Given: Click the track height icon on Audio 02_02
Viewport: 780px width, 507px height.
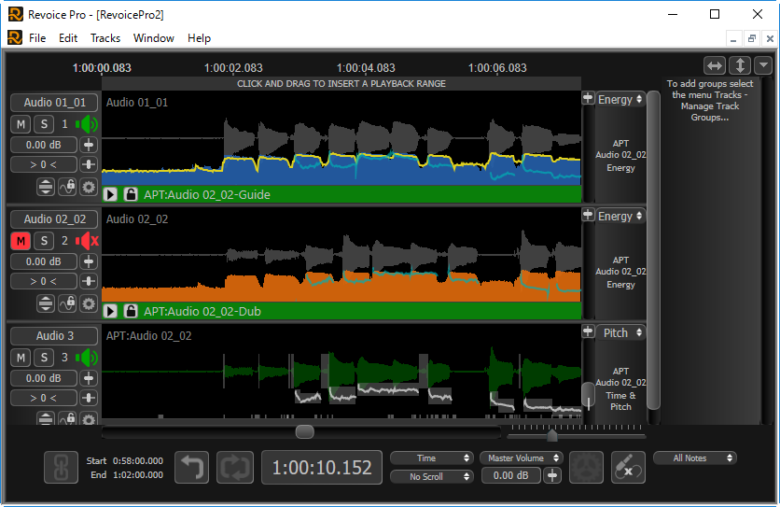Looking at the screenshot, I should click(46, 303).
